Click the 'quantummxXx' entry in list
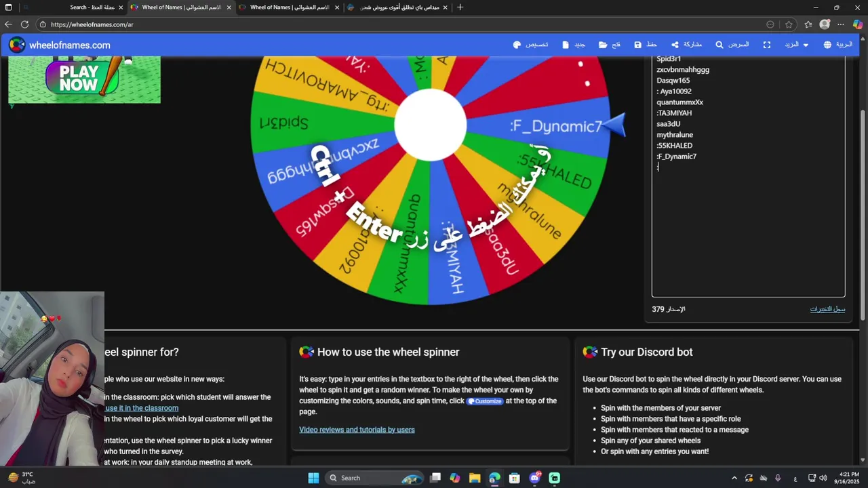The width and height of the screenshot is (868, 488). pyautogui.click(x=680, y=102)
